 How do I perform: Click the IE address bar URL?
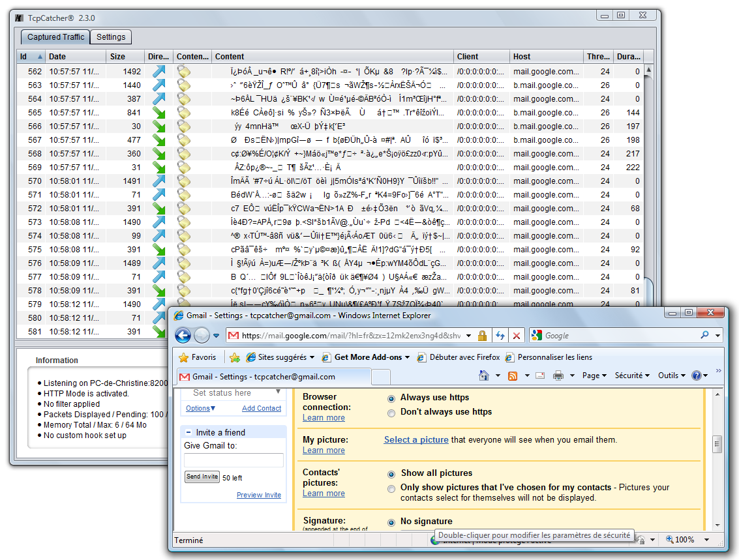point(351,336)
